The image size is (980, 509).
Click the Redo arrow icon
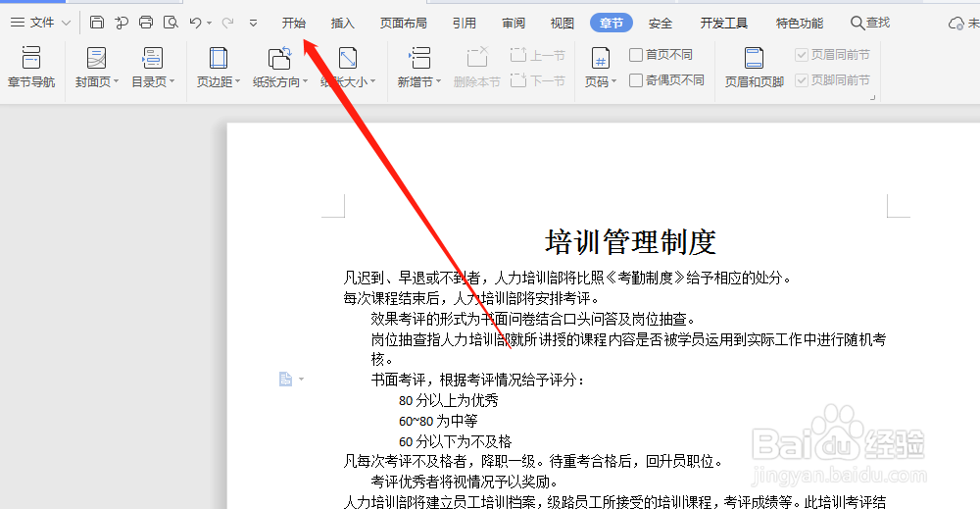pos(227,23)
